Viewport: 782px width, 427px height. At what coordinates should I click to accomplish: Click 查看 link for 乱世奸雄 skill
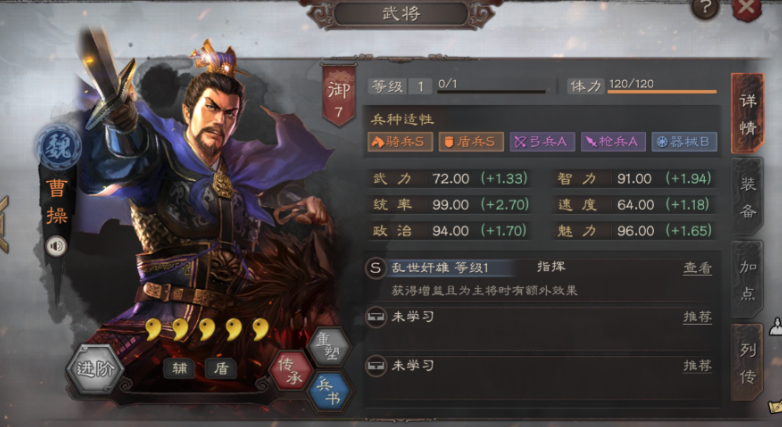click(697, 268)
